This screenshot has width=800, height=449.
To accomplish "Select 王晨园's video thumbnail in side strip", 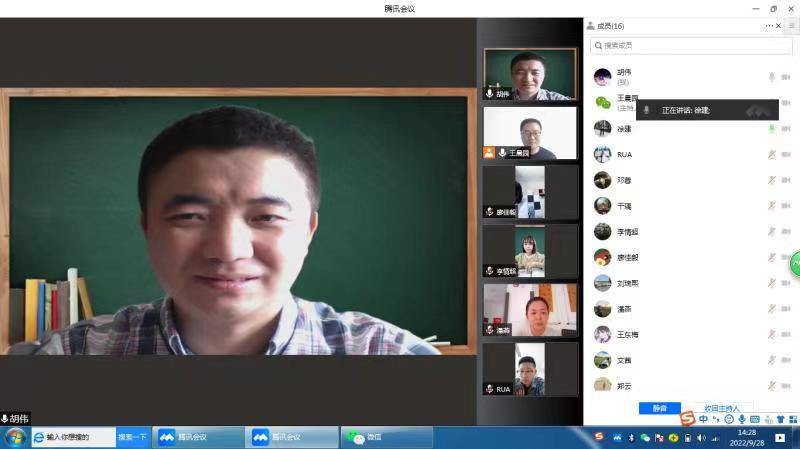I will tap(530, 133).
